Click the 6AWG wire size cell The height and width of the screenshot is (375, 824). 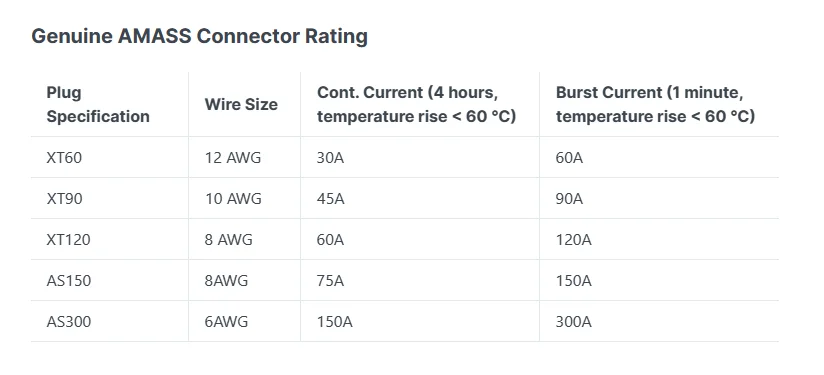pos(226,321)
